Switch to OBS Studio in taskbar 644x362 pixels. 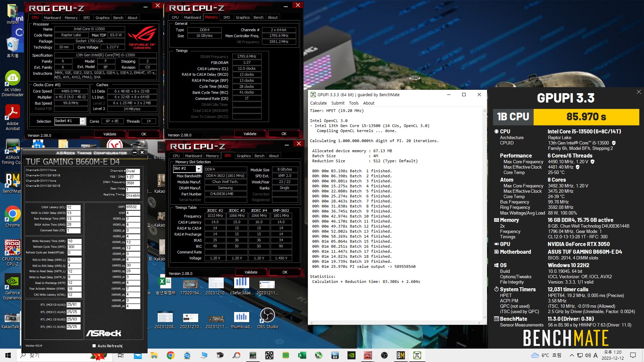[x=384, y=355]
